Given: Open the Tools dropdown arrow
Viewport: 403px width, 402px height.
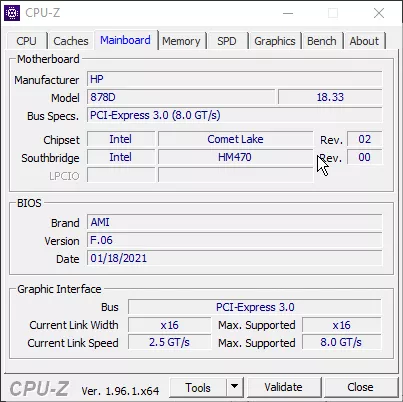Looking at the screenshot, I should click(x=235, y=387).
